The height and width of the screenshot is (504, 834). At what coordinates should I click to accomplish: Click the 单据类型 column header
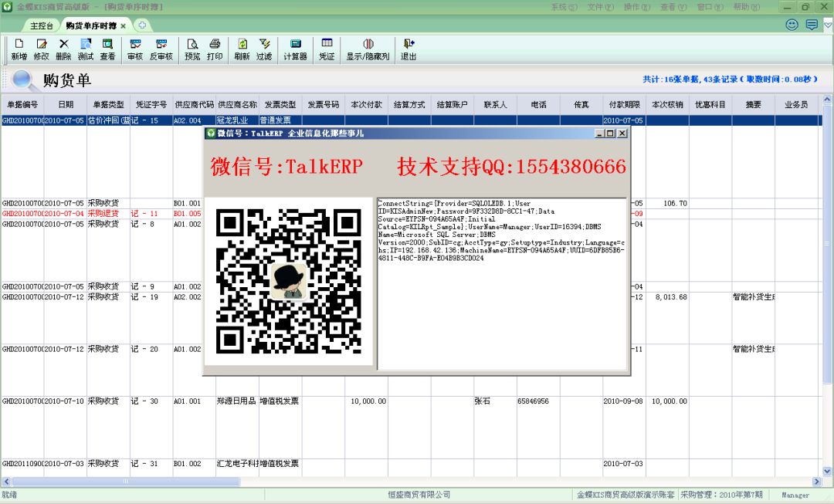click(x=109, y=105)
